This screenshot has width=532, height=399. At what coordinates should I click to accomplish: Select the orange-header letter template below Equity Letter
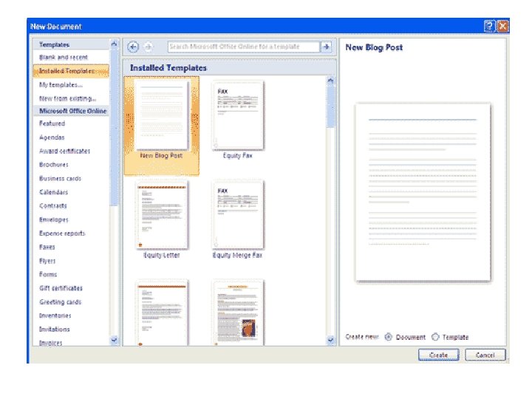[x=162, y=313]
